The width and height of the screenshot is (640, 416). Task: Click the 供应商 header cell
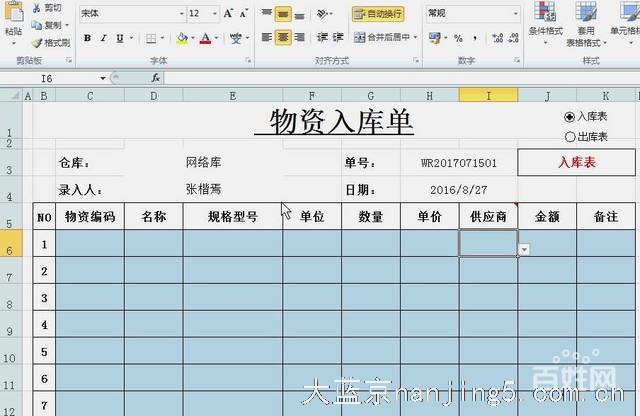[x=488, y=216]
